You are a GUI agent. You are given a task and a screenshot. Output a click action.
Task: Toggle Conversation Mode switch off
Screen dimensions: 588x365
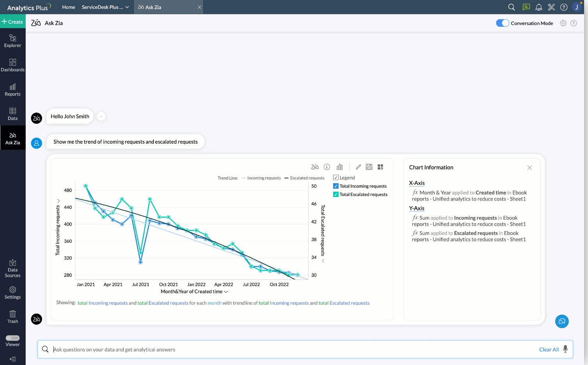(x=502, y=23)
